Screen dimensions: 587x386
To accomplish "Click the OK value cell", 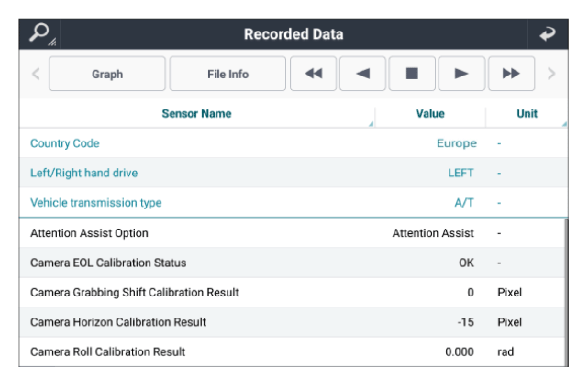I will [x=466, y=262].
